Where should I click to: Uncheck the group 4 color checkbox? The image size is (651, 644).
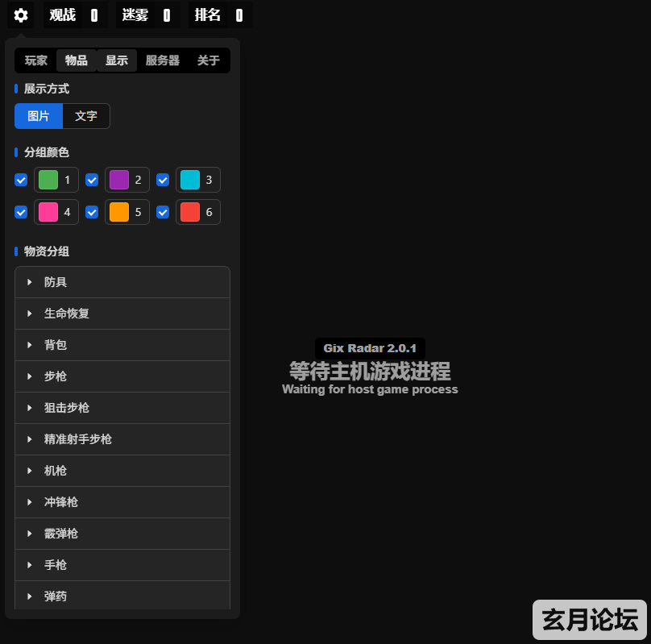click(x=21, y=212)
